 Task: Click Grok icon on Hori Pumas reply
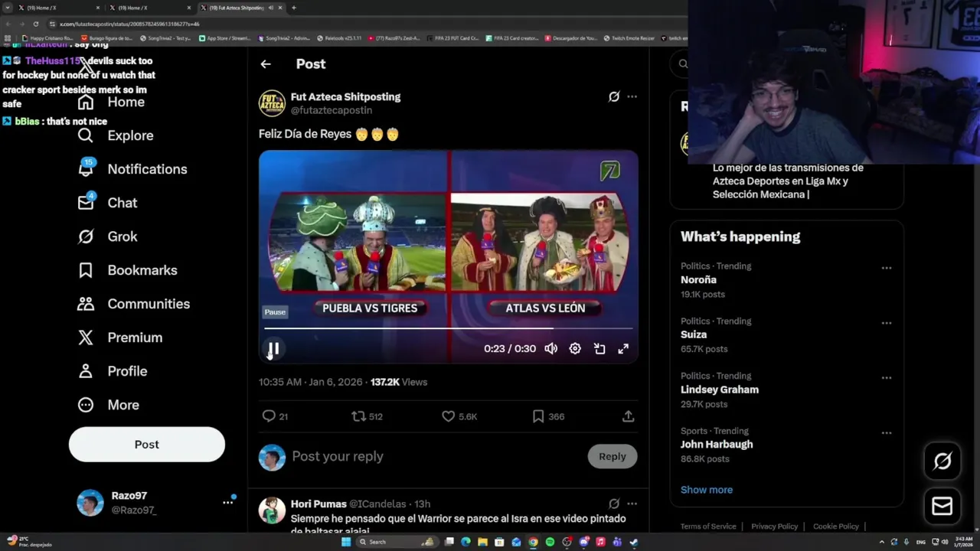[x=614, y=504]
